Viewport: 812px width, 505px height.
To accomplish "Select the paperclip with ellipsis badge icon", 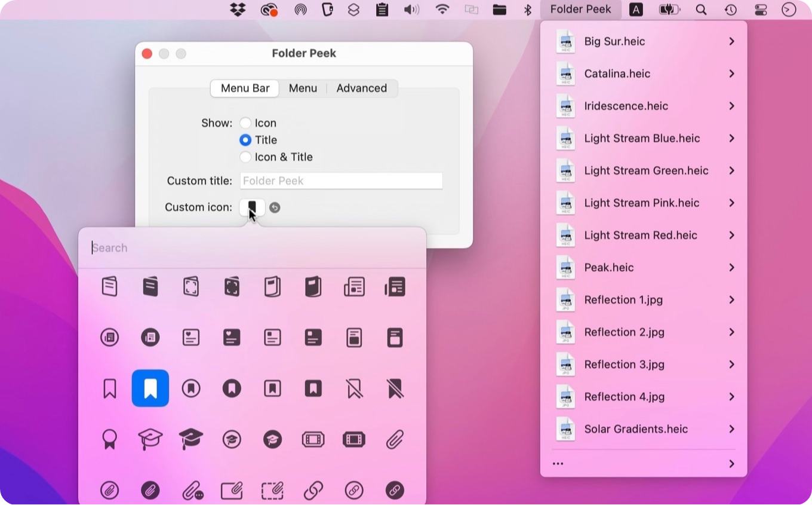I will [193, 491].
